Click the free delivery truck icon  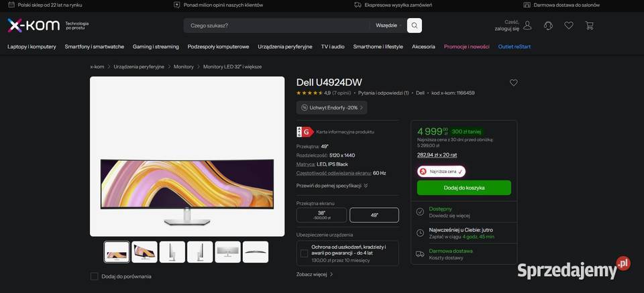pos(420,254)
